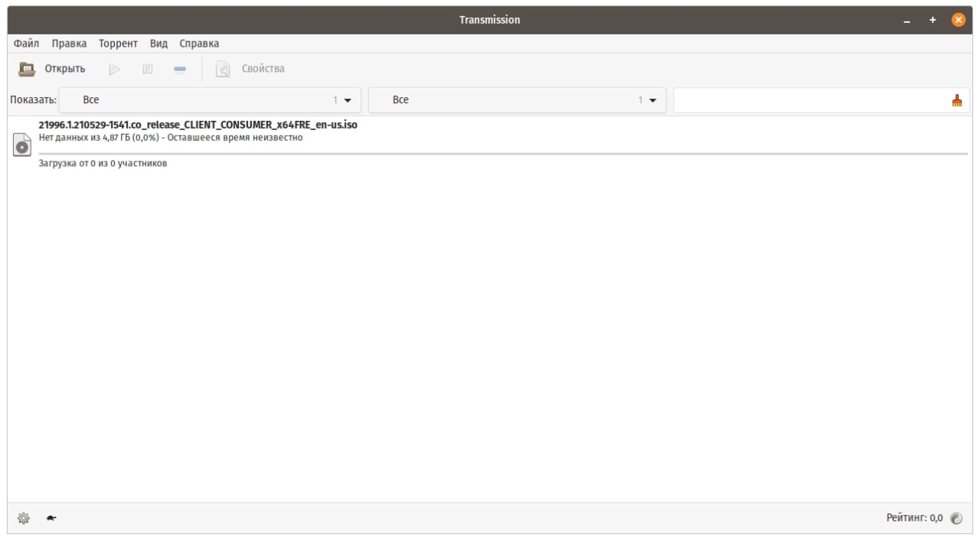The image size is (980, 541).
Task: Minimize the Transmission window
Action: (907, 21)
